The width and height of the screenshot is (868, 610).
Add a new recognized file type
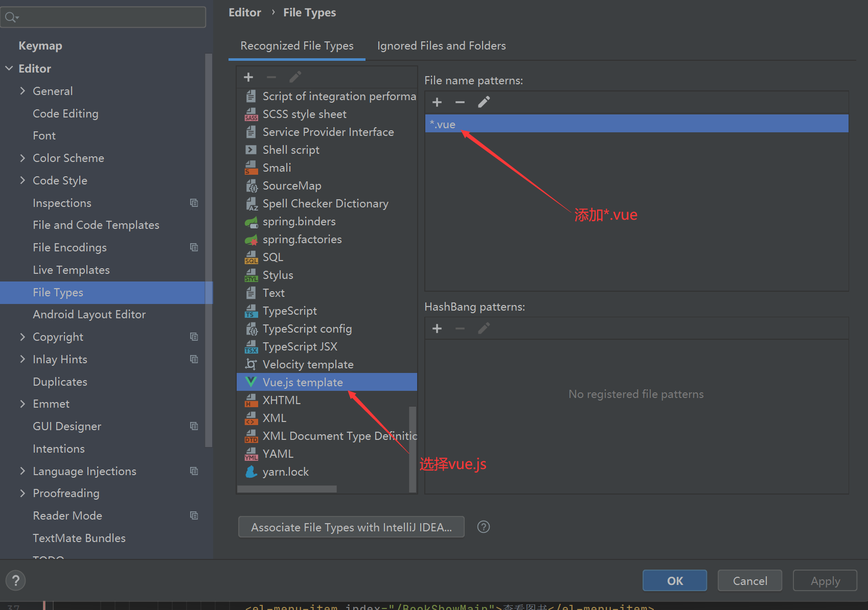tap(248, 77)
